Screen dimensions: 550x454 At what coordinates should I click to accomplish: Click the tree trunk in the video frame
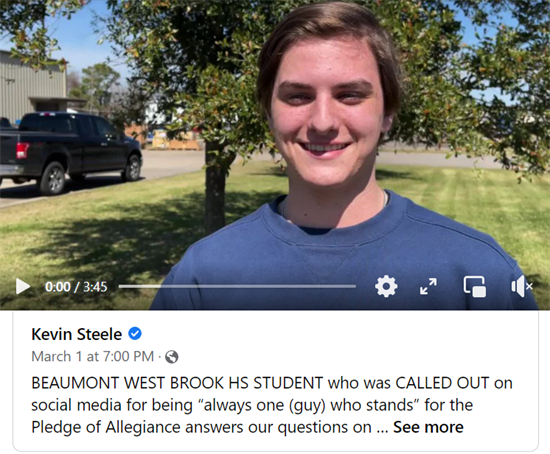coord(215,186)
